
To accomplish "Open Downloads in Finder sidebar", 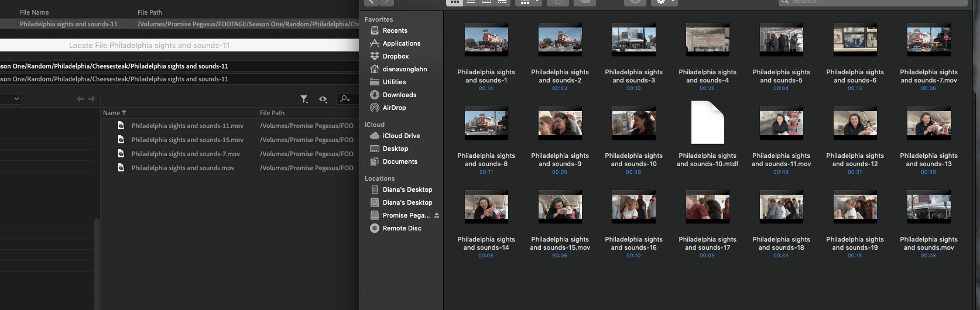I will click(x=399, y=95).
